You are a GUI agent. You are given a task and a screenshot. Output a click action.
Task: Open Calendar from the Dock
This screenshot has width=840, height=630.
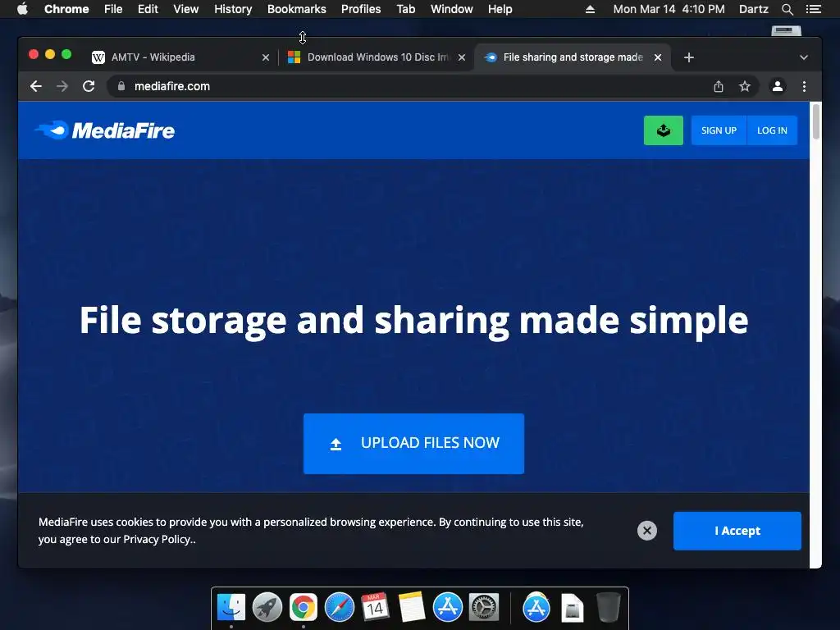tap(375, 608)
